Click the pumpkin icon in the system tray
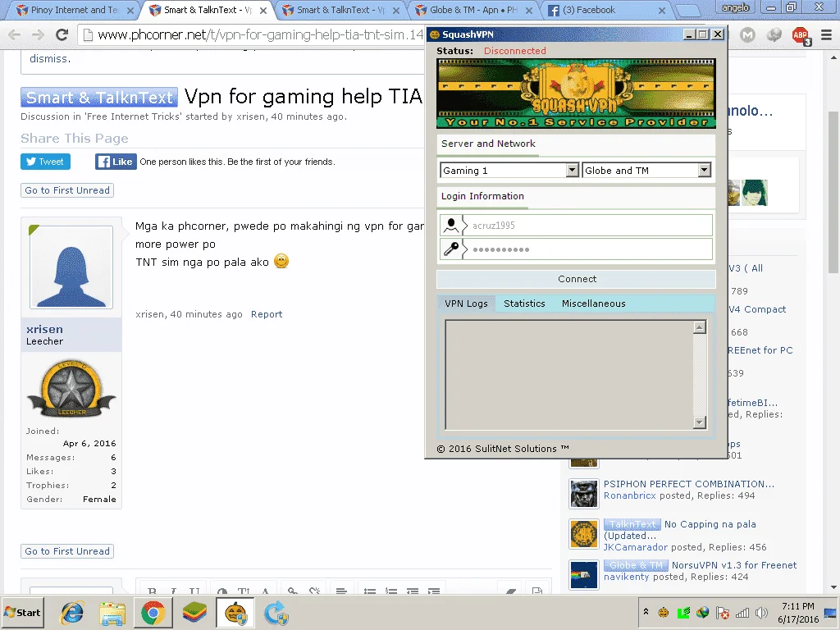840x630 pixels. point(663,612)
